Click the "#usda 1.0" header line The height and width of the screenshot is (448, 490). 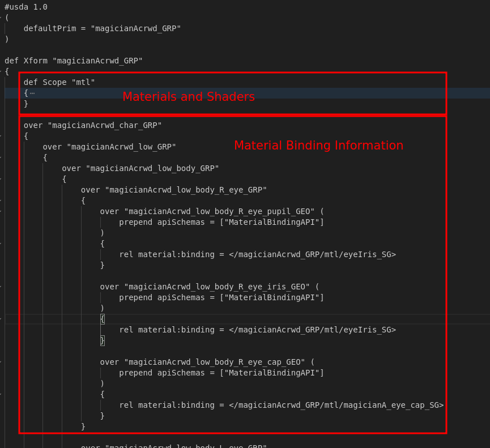pos(26,7)
